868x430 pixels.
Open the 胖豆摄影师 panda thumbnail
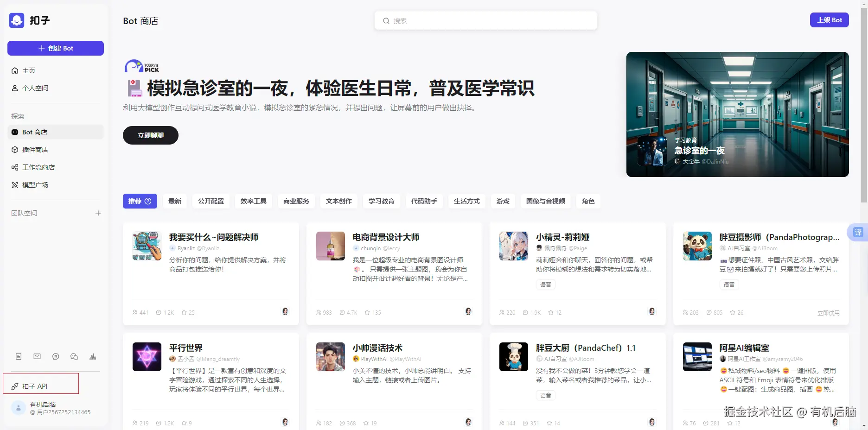click(697, 246)
